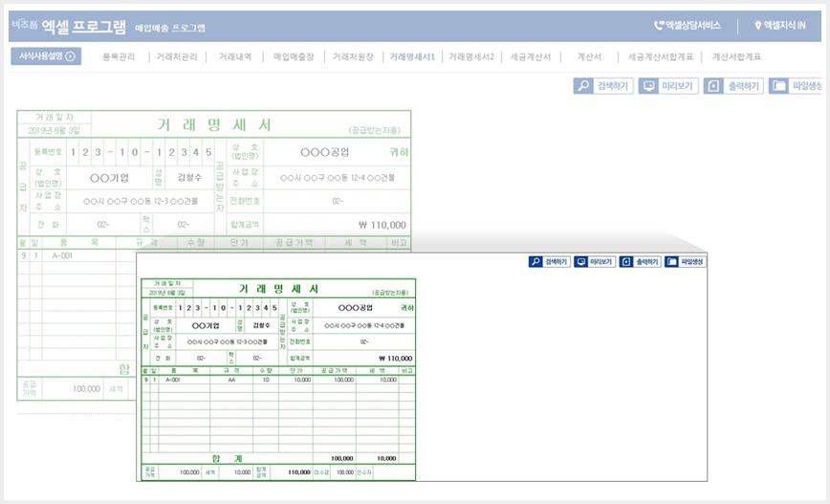This screenshot has height=504, width=830.
Task: Switch to the 거래처원장 tab
Action: tap(353, 56)
